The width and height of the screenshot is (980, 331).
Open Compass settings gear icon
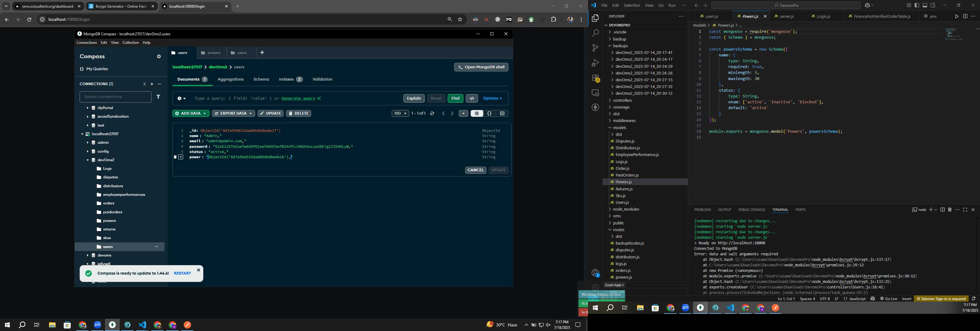click(159, 56)
